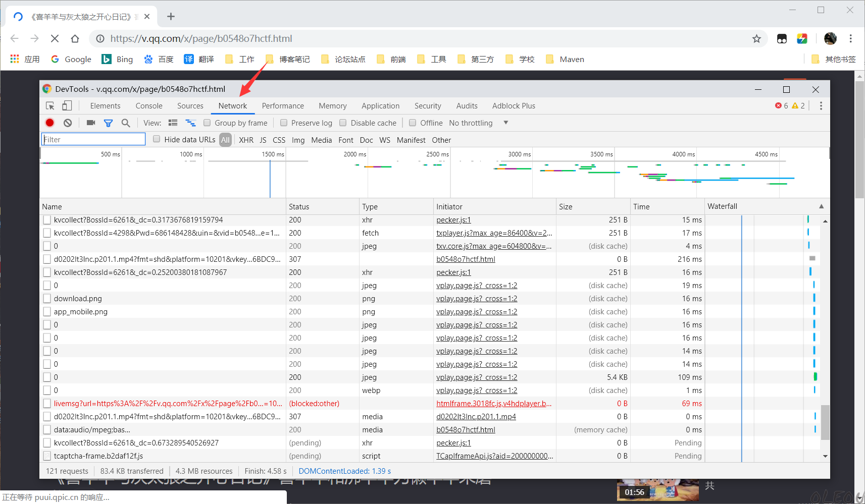The image size is (865, 504).
Task: Go back to the previous page
Action: click(x=14, y=38)
